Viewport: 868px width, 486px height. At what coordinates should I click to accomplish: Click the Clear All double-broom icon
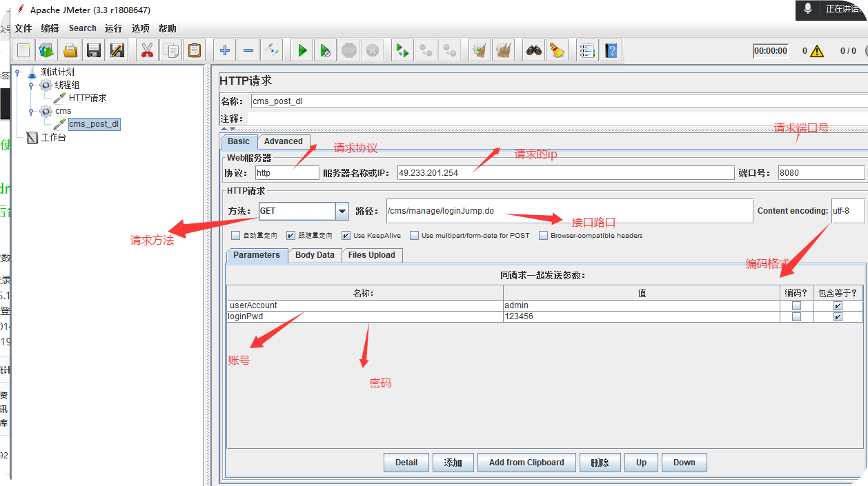click(504, 50)
